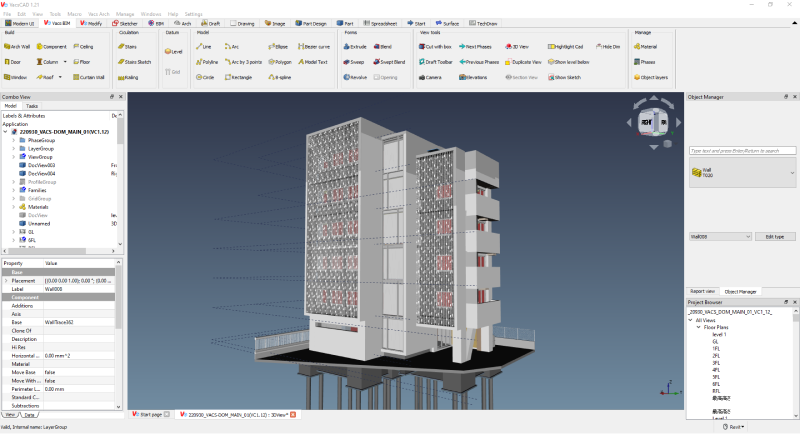
Task: Switch to the Sketcher workbench tab
Action: click(x=128, y=22)
